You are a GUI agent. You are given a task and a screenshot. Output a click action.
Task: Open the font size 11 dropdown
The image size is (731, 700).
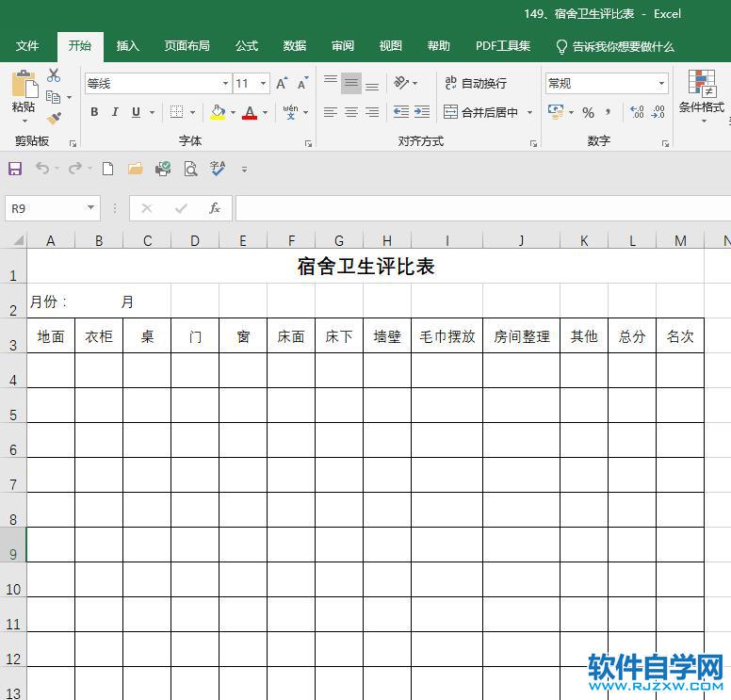[x=263, y=84]
